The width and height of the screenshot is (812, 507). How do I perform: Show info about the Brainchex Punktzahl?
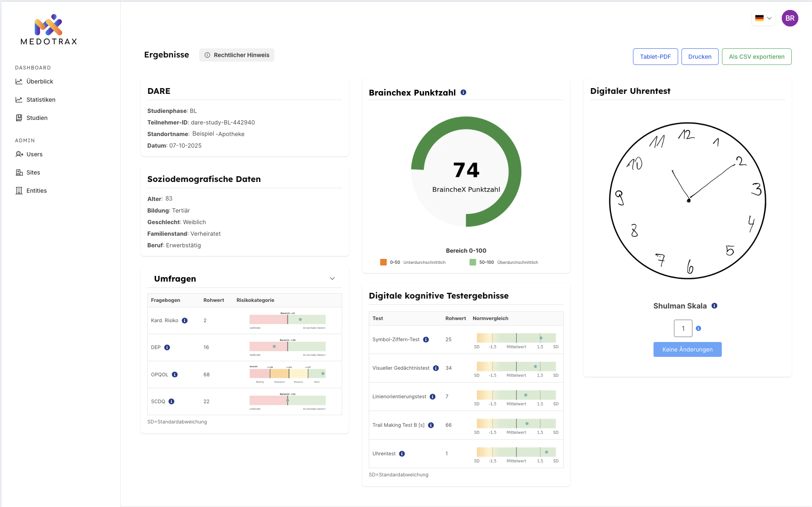(x=463, y=92)
